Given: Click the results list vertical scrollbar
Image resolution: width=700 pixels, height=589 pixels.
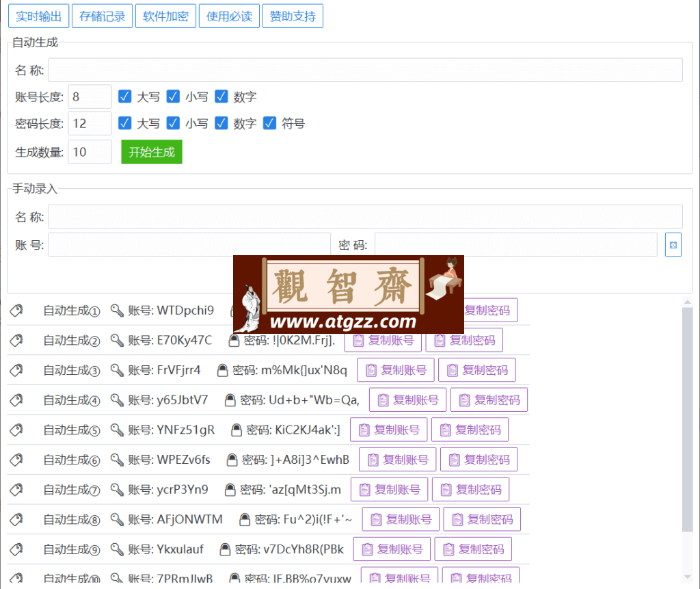Looking at the screenshot, I should pos(688,419).
